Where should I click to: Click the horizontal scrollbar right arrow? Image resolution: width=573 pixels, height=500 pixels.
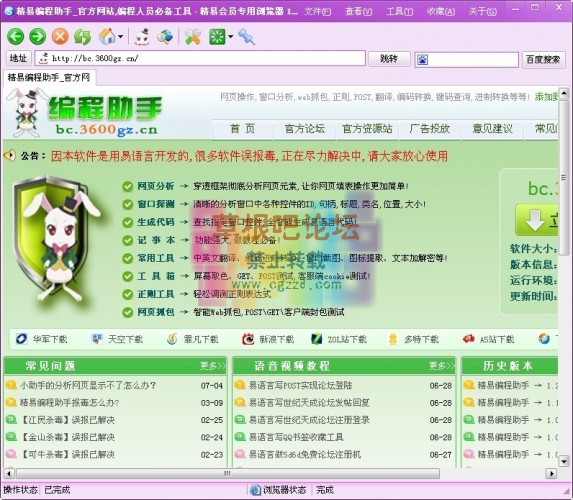(x=551, y=474)
